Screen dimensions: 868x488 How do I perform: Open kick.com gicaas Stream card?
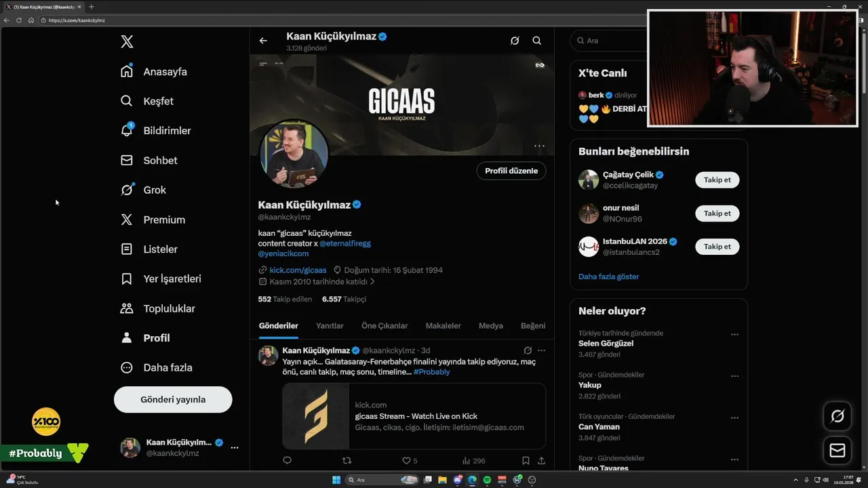[x=414, y=416]
